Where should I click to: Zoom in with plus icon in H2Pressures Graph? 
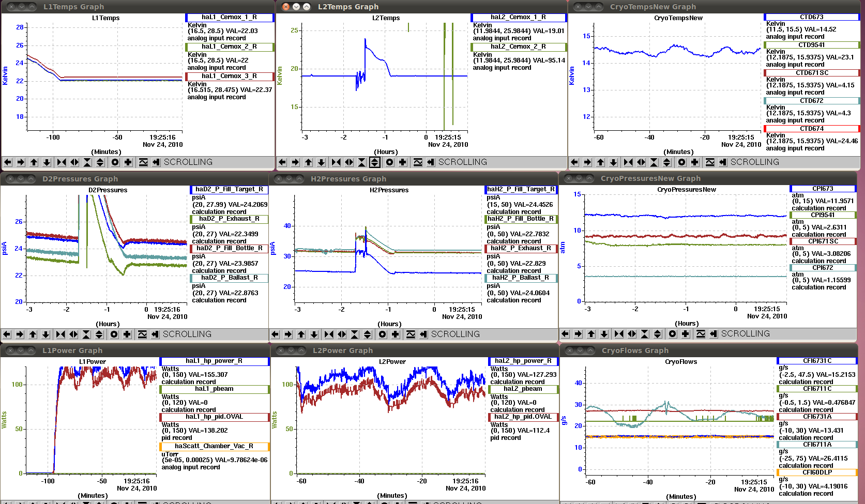tap(396, 334)
